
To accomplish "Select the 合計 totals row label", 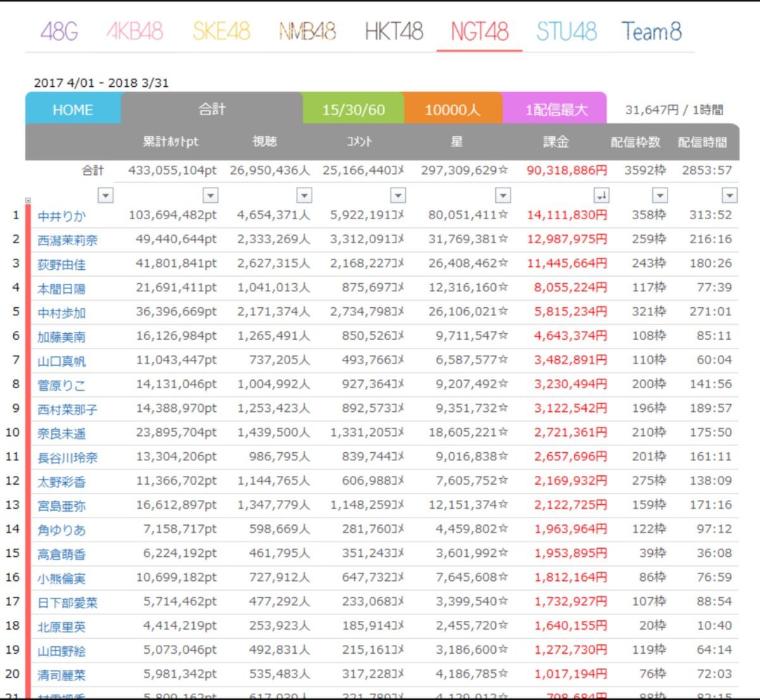I will pyautogui.click(x=92, y=170).
